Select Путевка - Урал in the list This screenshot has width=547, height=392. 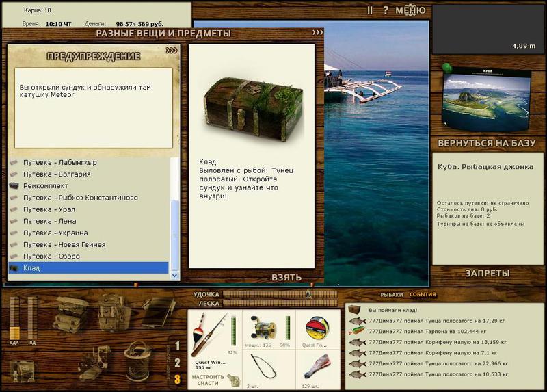[88, 209]
